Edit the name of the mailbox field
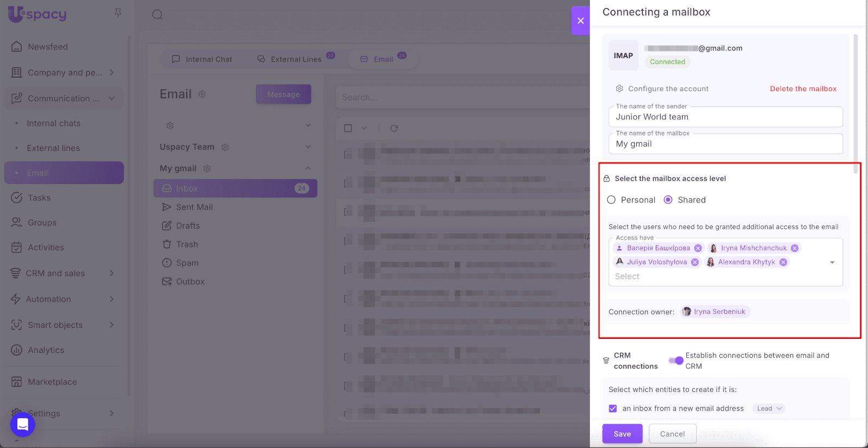 (x=726, y=144)
